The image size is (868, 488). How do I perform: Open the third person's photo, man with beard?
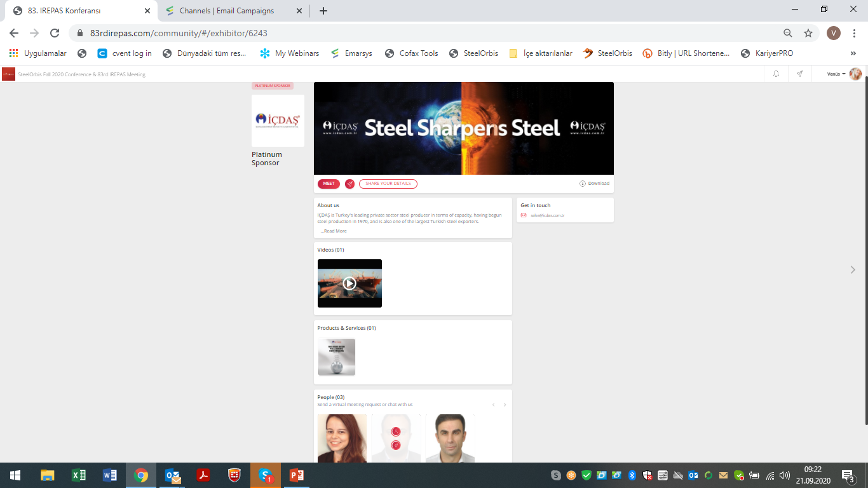(x=450, y=438)
